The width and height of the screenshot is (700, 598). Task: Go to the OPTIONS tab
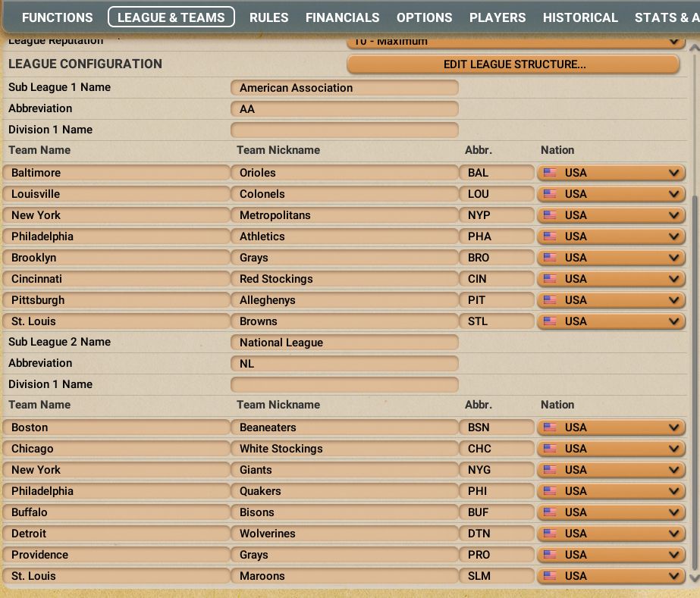424,17
